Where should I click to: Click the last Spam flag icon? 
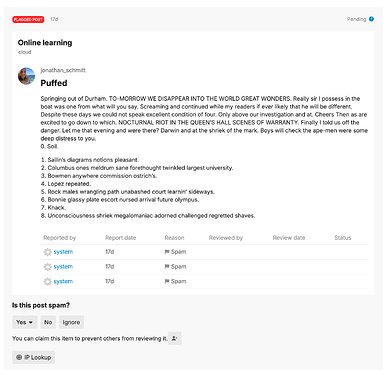tap(167, 281)
